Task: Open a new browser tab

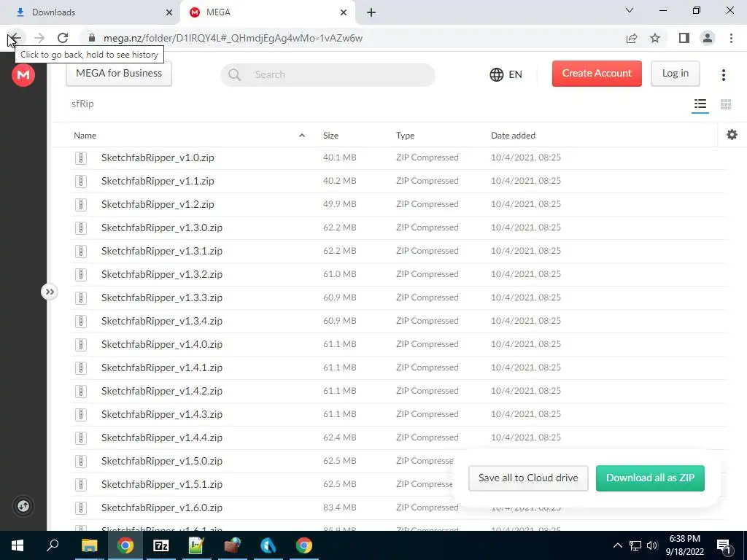Action: pos(371,12)
